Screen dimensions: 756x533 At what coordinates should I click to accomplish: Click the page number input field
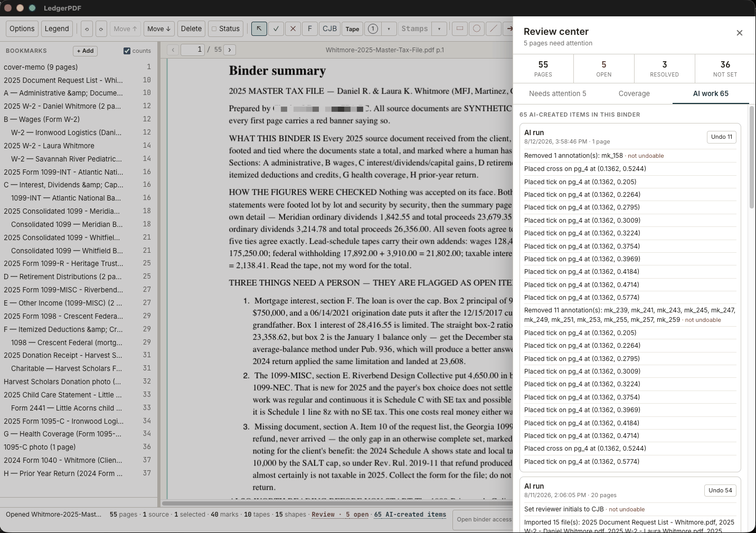193,50
